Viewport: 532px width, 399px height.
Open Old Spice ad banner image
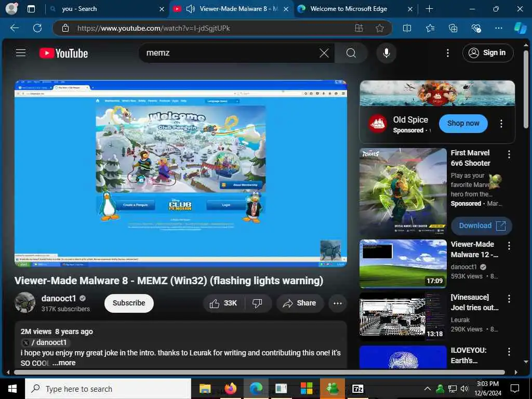click(437, 94)
